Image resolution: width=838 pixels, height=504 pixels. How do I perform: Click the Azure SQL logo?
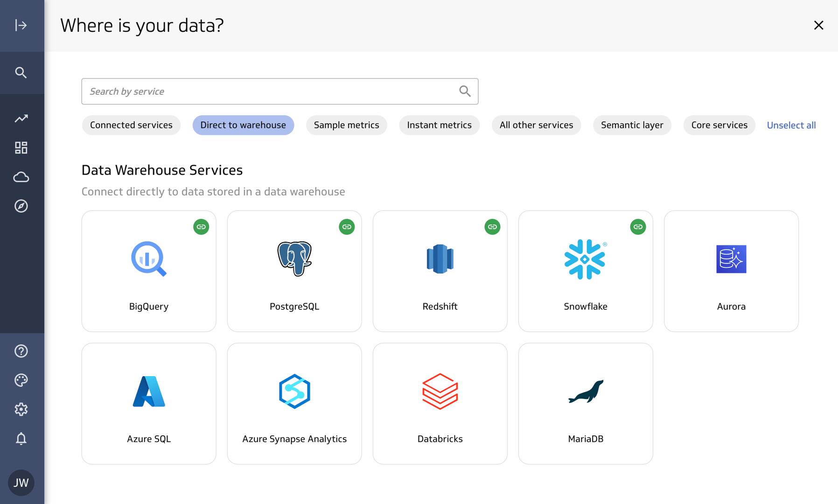(149, 392)
